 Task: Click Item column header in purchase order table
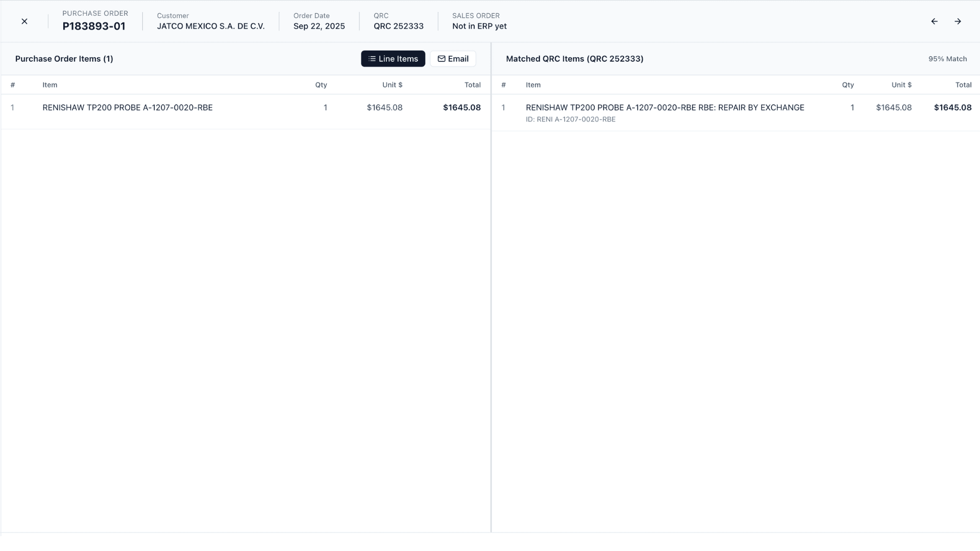point(50,85)
